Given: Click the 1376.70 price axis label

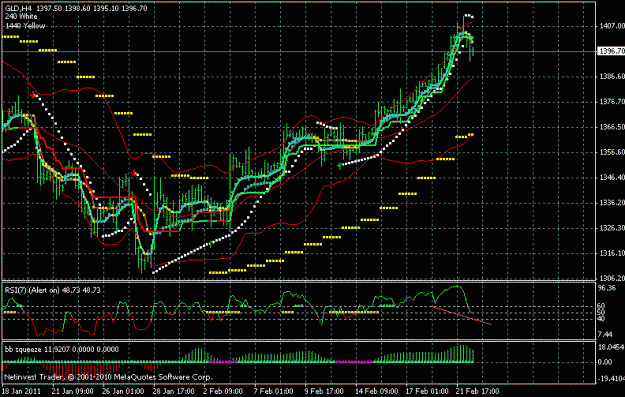Looking at the screenshot, I should [612, 102].
